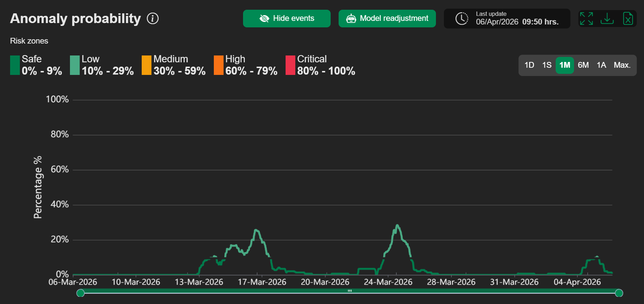Select the 1A time range
Viewport: 644px width, 304px height.
click(601, 65)
